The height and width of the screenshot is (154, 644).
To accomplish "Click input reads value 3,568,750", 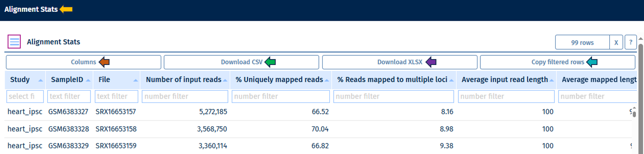I will [x=212, y=129].
